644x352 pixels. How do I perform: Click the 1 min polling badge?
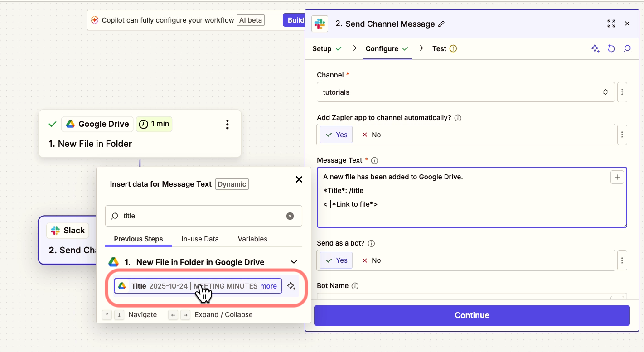pos(154,124)
